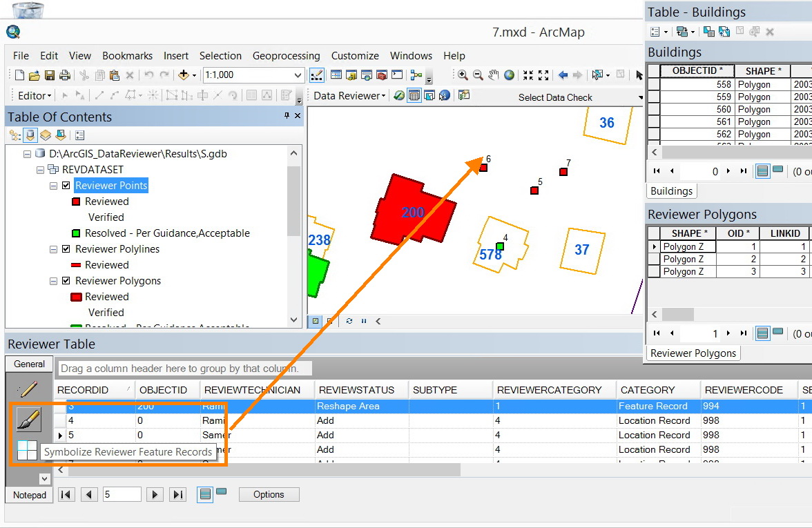Click red Reviewed swatch under Reviewer Polygons
812x528 pixels.
pyautogui.click(x=76, y=297)
